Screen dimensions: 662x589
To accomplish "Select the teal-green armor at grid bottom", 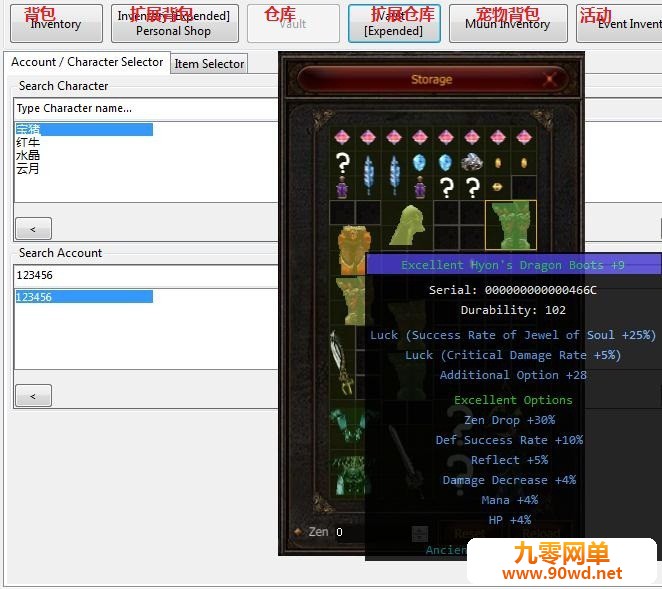I will pos(348,475).
